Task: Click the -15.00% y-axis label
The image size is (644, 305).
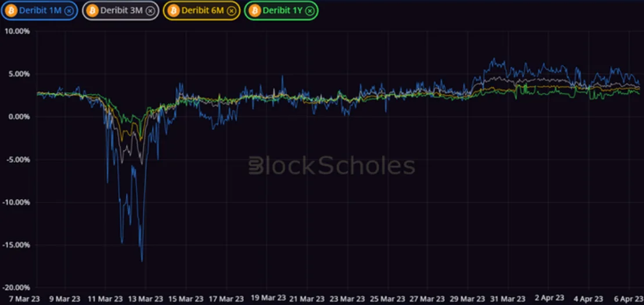Action: (16, 245)
